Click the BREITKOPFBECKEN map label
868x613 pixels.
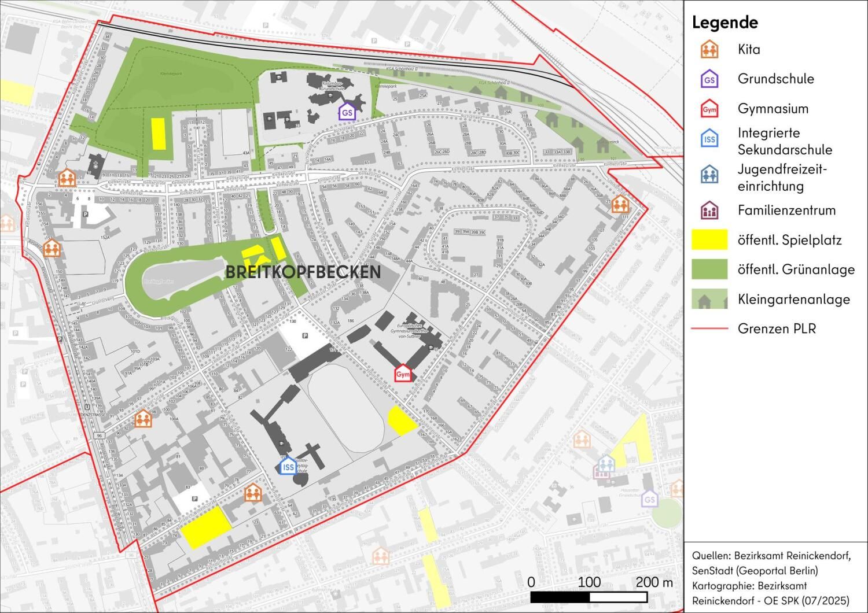click(x=303, y=272)
